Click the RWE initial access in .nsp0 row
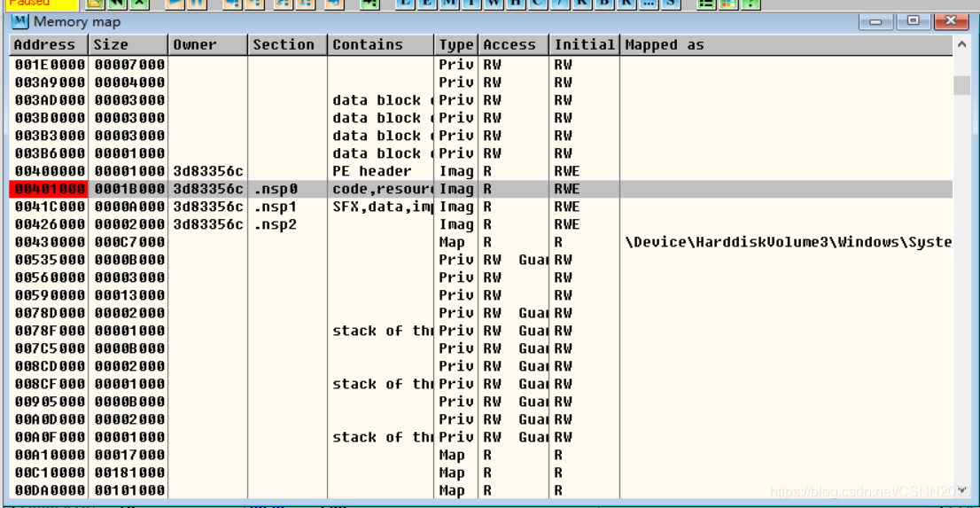The width and height of the screenshot is (980, 508). (567, 189)
